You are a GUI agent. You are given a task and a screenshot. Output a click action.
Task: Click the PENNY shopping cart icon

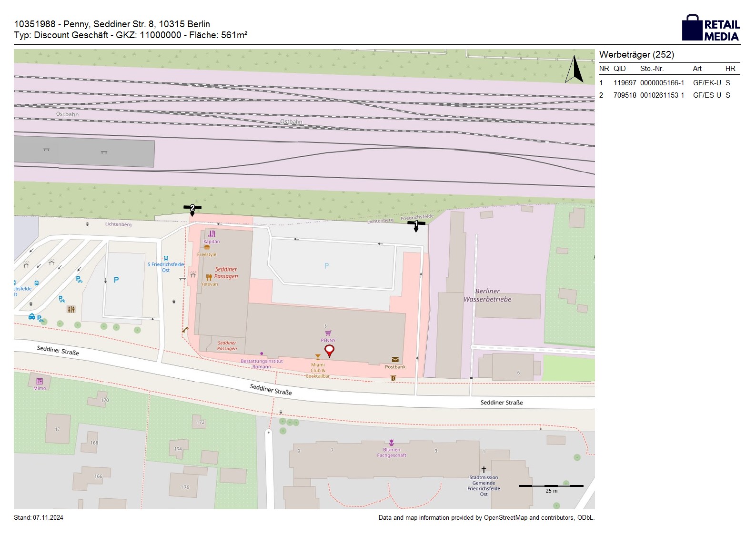click(328, 333)
